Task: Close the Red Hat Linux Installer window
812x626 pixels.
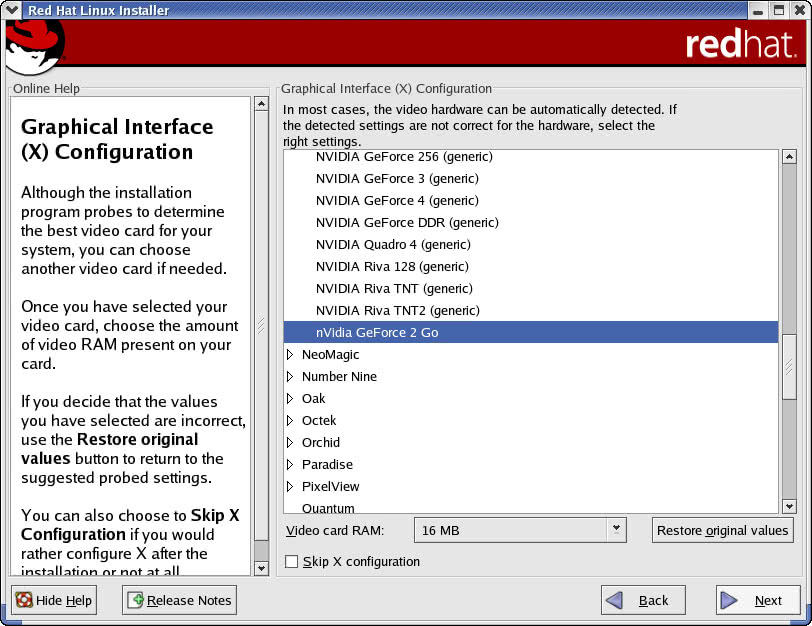Action: [x=800, y=10]
